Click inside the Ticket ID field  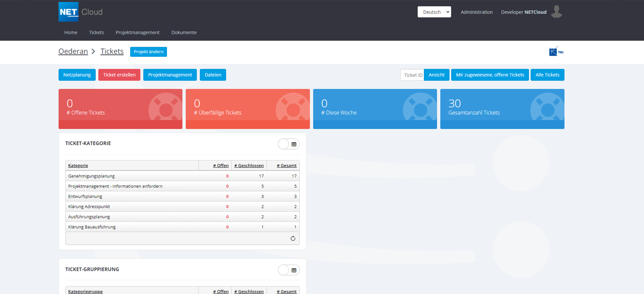412,75
